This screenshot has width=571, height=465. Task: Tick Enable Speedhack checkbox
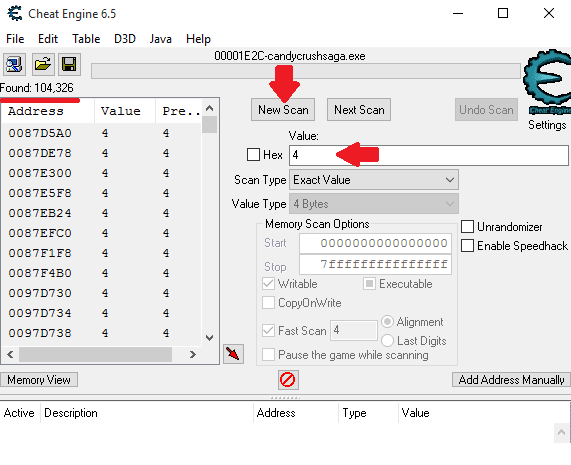click(x=468, y=245)
